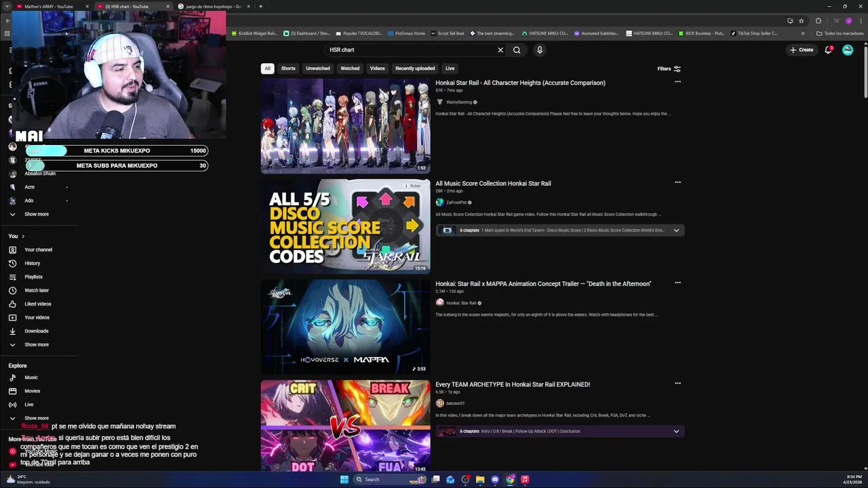Screen dimensions: 868x488
Task: Select the Watched filter chip
Action: (350, 68)
